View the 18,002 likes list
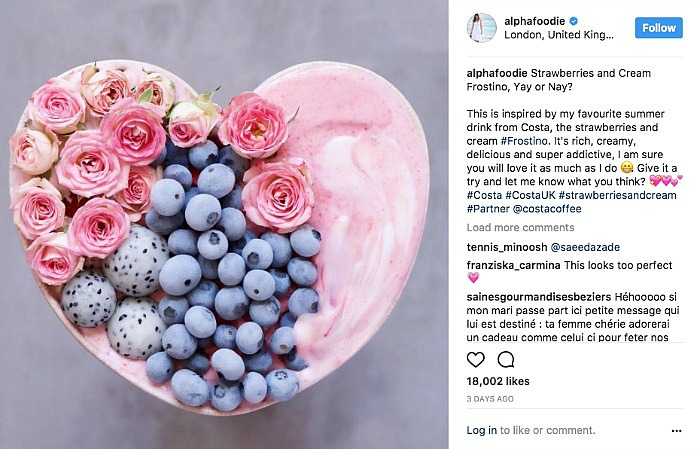The image size is (700, 449). (498, 381)
